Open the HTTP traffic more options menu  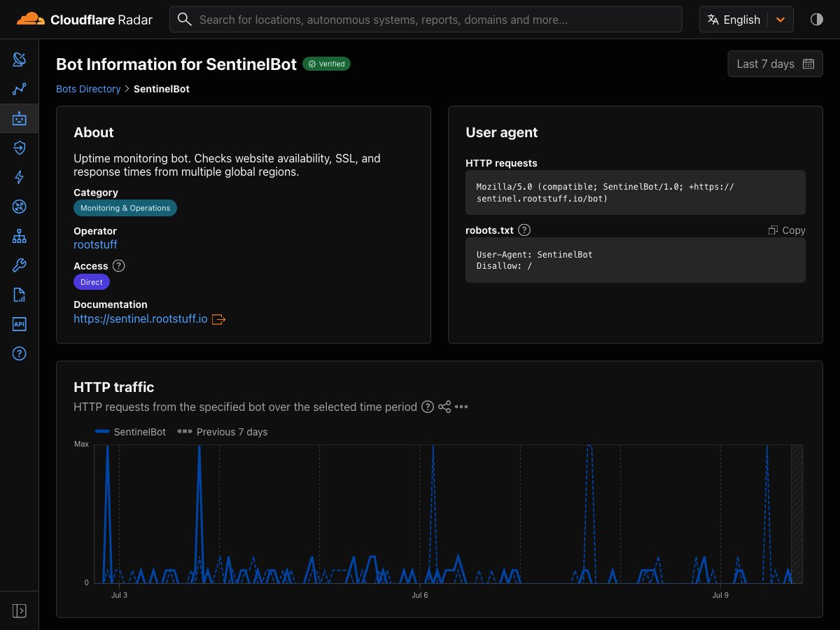[461, 407]
